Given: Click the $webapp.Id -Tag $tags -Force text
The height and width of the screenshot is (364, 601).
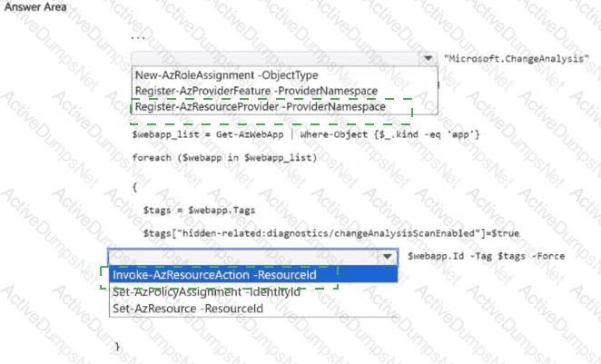Looking at the screenshot, I should (486, 256).
